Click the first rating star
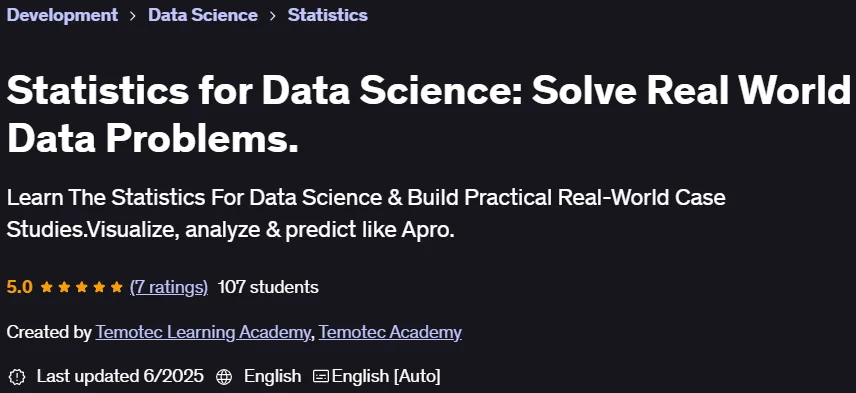Image resolution: width=856 pixels, height=393 pixels. pos(47,287)
